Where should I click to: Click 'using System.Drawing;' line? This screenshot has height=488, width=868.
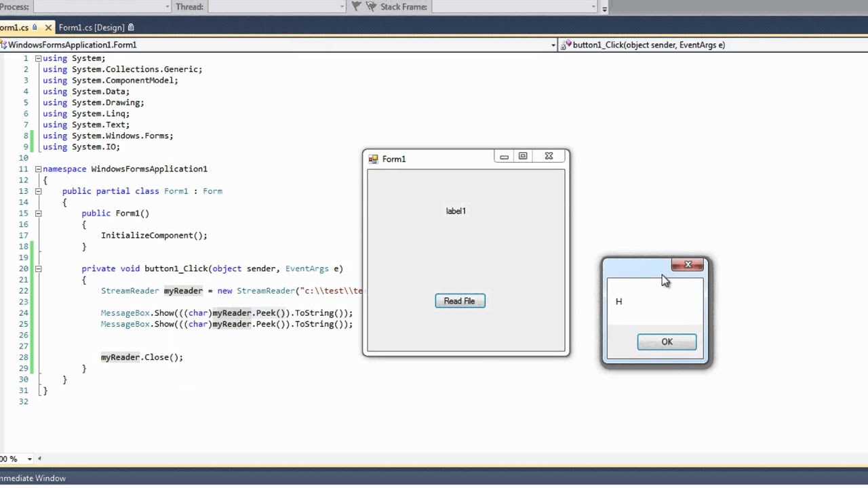point(94,102)
